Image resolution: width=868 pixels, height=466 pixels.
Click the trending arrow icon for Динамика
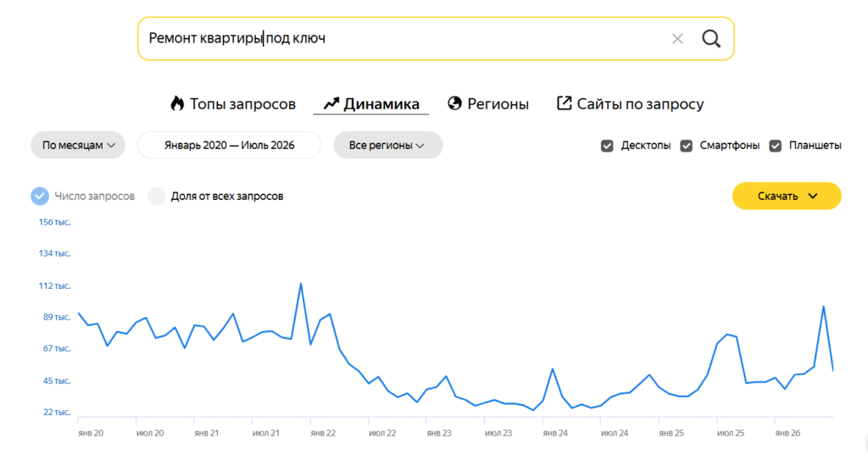click(331, 103)
